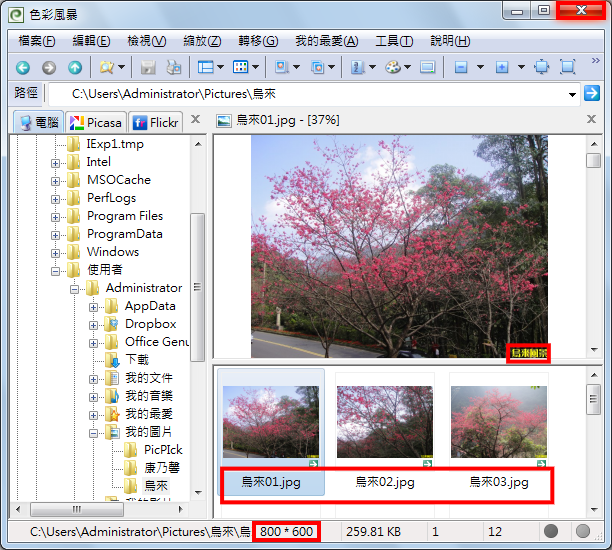612x550 pixels.
Task: Click the color palette icon
Action: [x=393, y=67]
